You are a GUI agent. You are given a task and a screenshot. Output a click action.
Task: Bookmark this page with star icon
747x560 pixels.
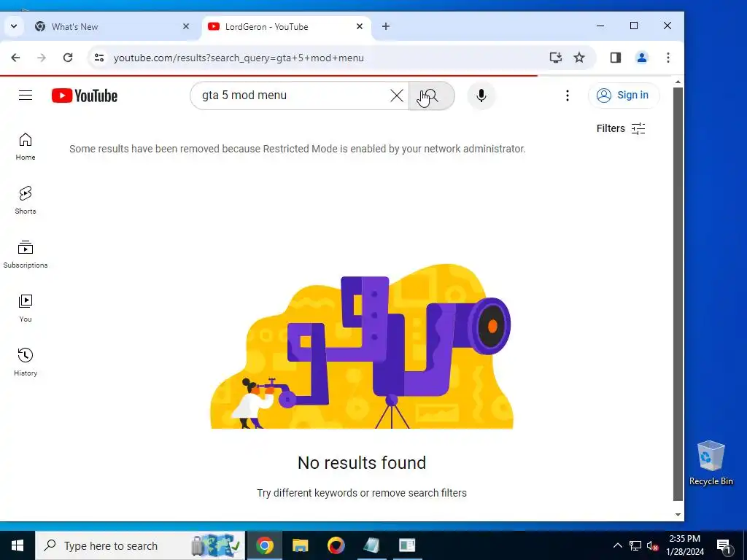pos(578,58)
